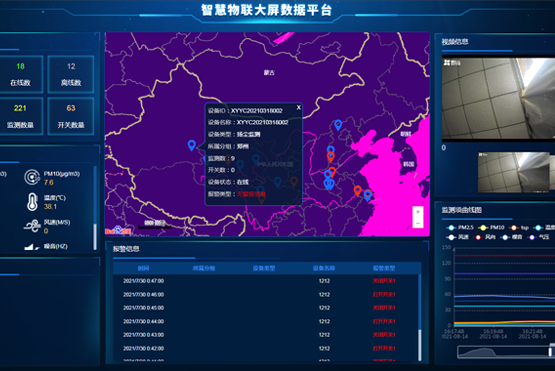Click the offline count tile showing 12
The width and height of the screenshot is (555, 371).
(71, 74)
